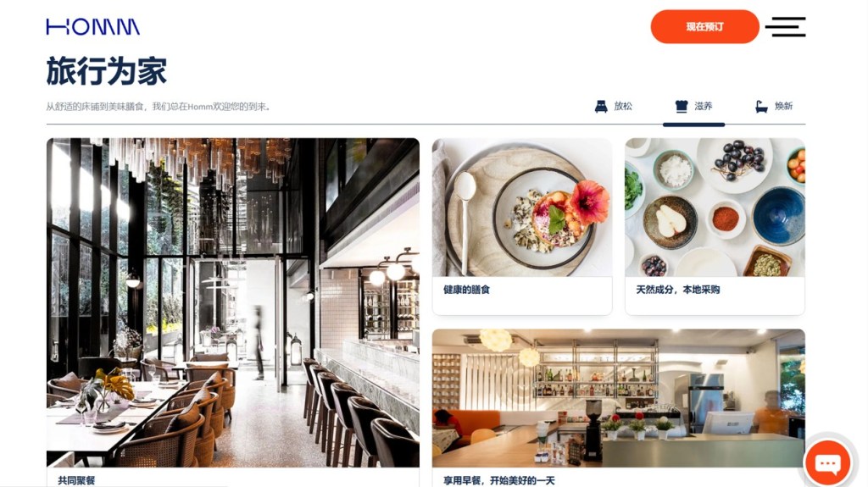This screenshot has width=868, height=487.
Task: Click the Homm logo
Action: coord(93,27)
